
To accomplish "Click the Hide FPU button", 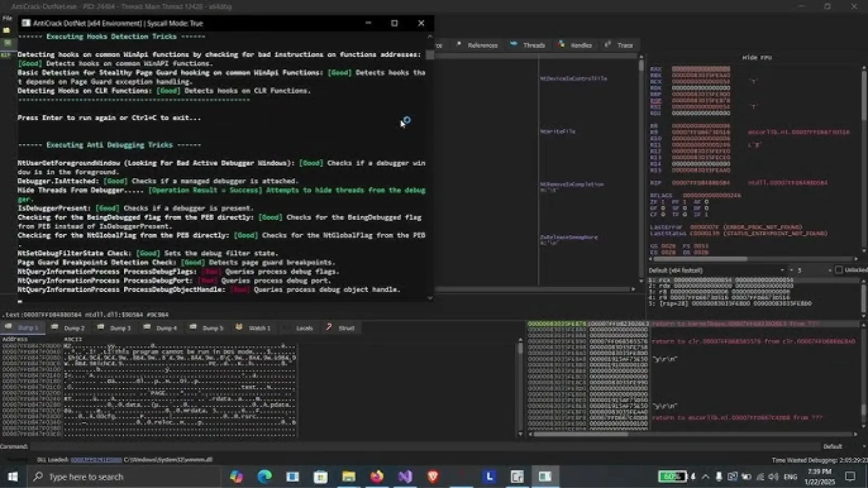I will (x=757, y=57).
